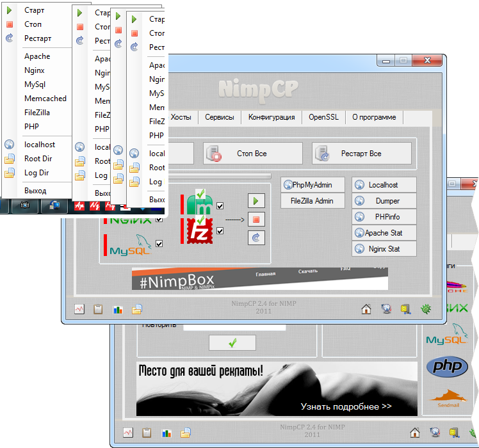Screen dimensions: 479x448
Task: Uncheck the box next to the green Memcached icon
Action: coord(220,206)
